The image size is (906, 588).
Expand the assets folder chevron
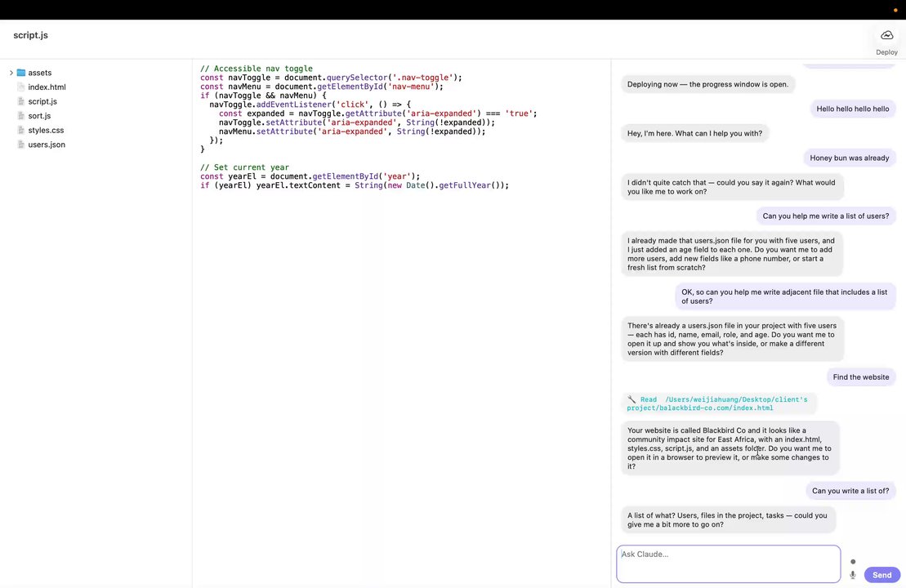11,73
